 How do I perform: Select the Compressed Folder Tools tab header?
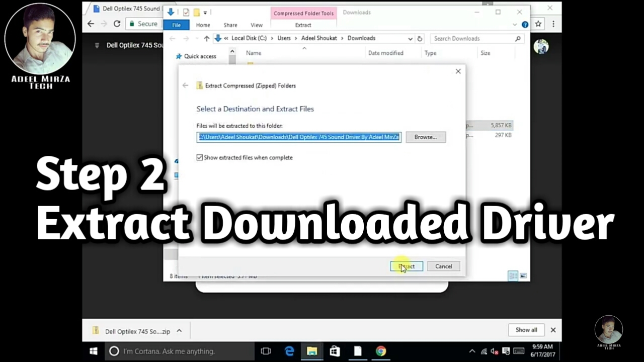click(303, 13)
